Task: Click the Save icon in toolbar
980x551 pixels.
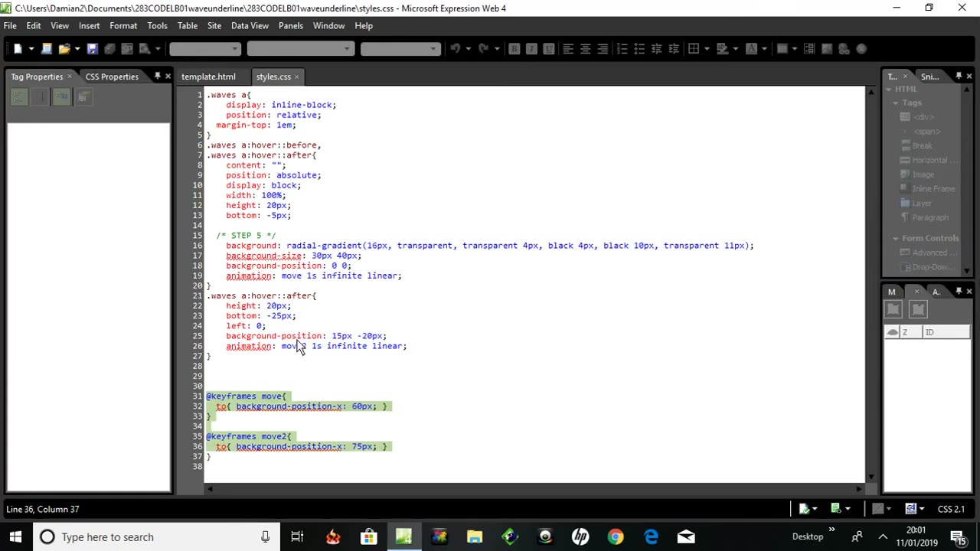Action: (x=92, y=49)
